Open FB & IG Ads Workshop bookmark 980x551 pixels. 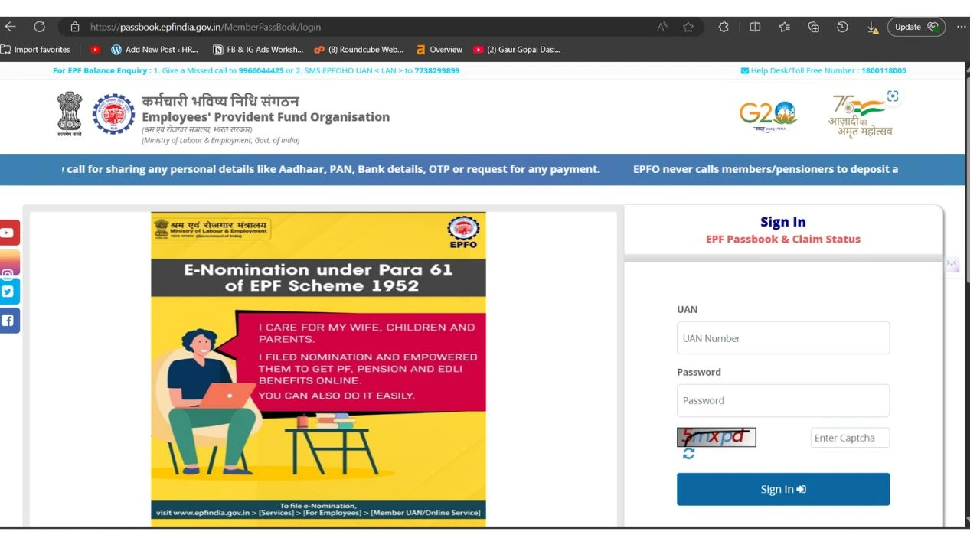click(258, 50)
